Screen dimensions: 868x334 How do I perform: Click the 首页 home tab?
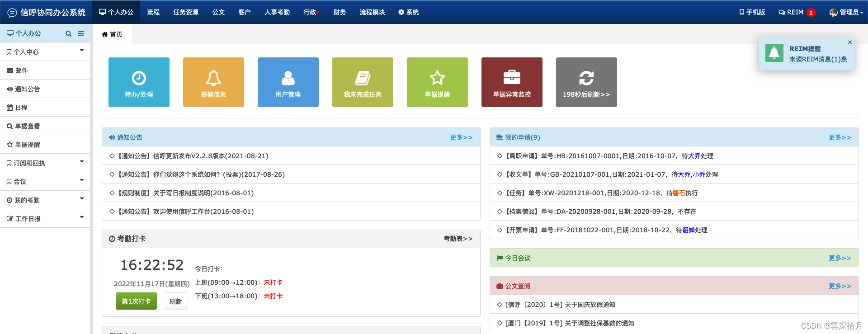[112, 34]
